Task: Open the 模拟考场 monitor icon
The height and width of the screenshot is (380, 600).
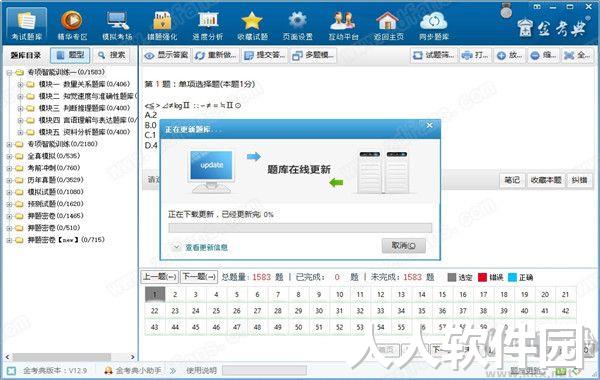Action: tap(117, 25)
